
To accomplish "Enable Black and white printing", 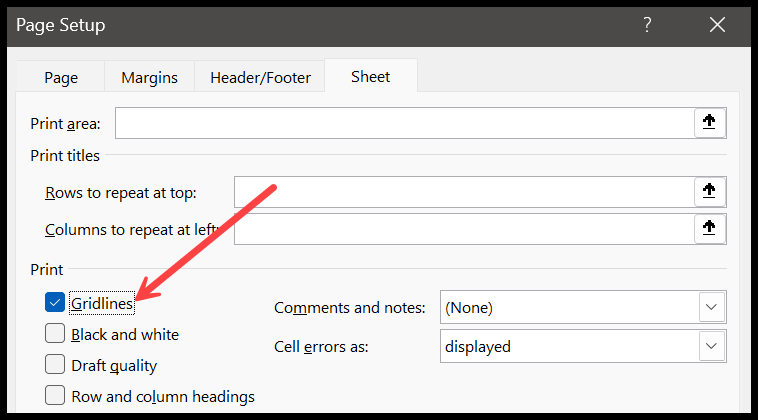I will 55,333.
